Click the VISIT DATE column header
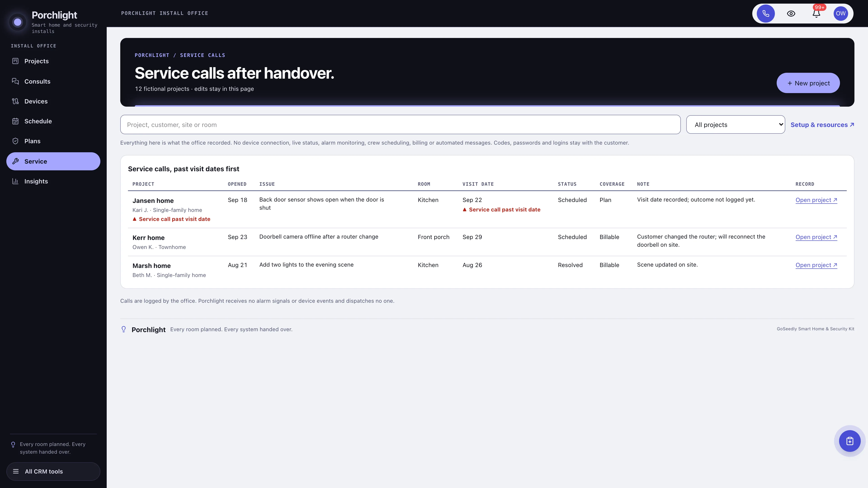This screenshot has height=488, width=868. (478, 184)
